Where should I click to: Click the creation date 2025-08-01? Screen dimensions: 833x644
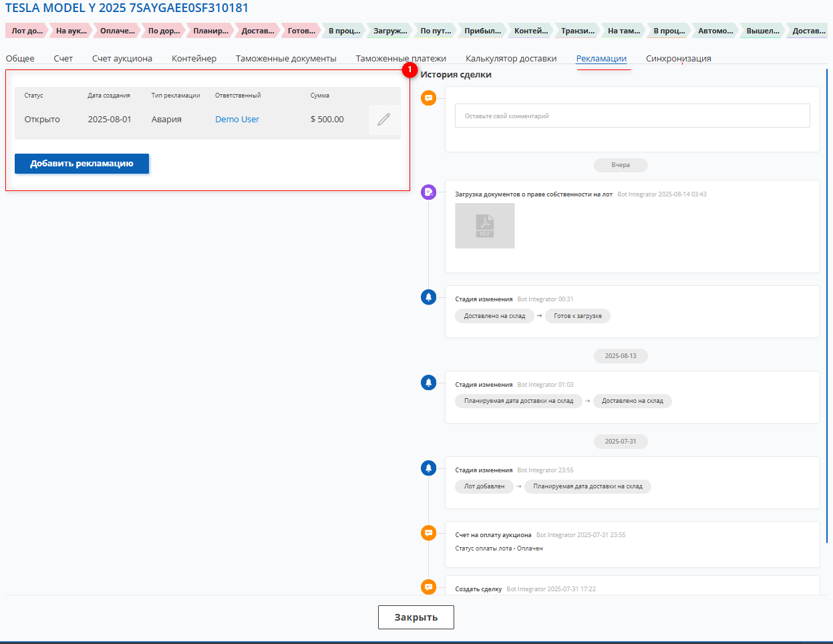point(110,120)
